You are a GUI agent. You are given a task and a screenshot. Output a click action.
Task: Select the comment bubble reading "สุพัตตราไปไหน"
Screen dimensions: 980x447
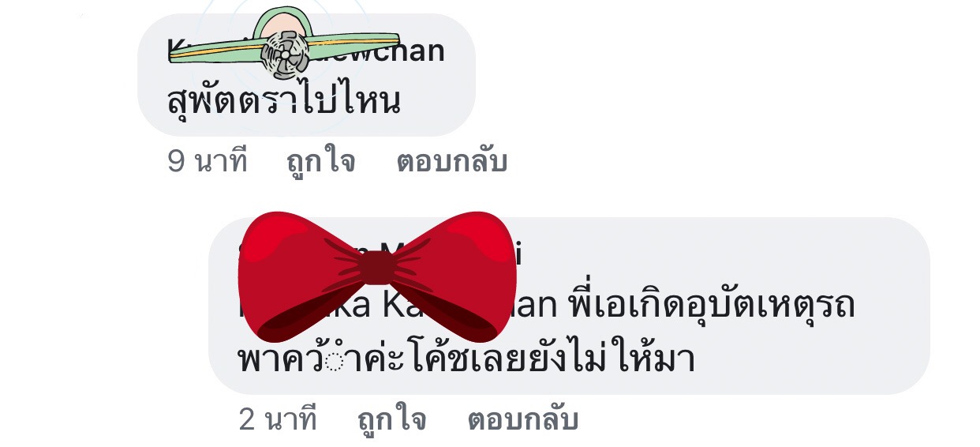click(306, 75)
